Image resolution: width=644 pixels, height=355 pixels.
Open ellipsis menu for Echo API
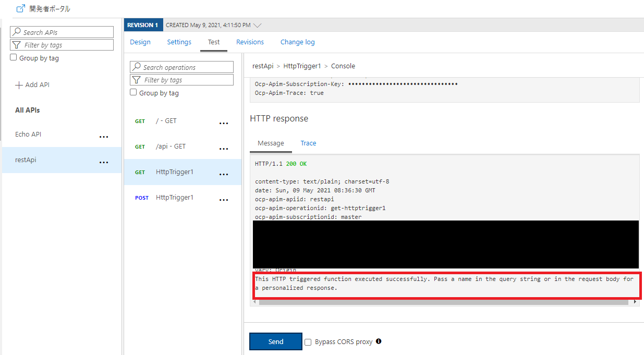click(104, 137)
